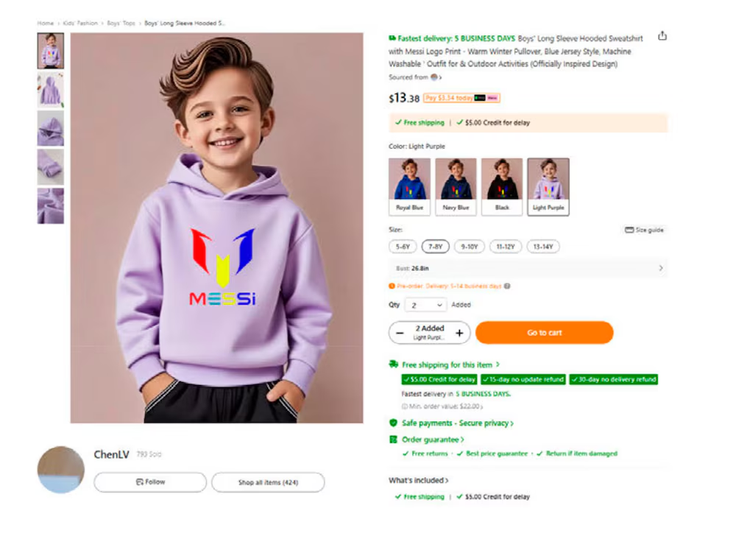Click the green free shipping truck icon
730x539 pixels.
pos(393,365)
